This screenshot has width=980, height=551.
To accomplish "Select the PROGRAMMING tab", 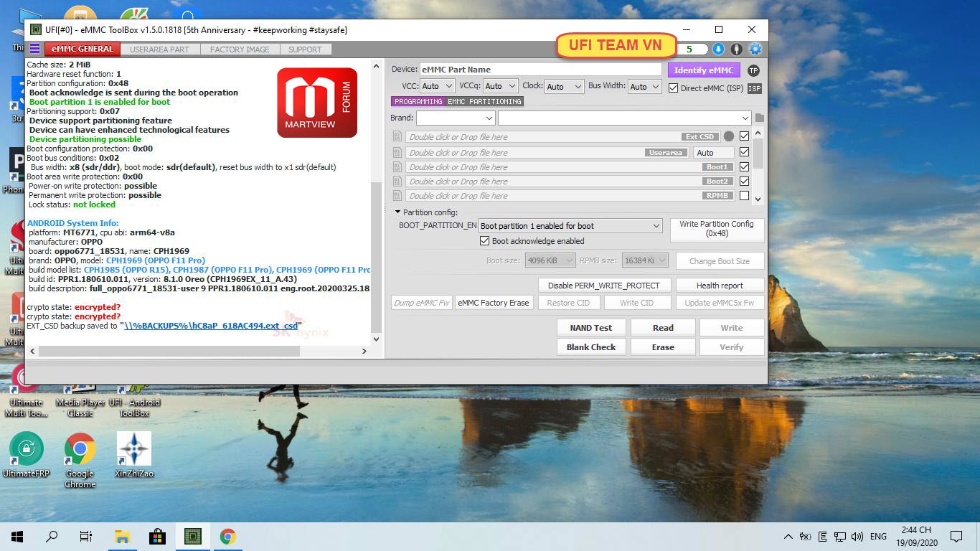I will coord(418,102).
